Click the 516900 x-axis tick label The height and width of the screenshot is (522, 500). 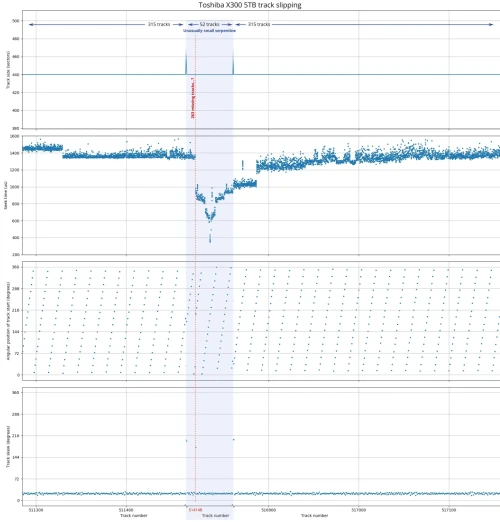269,510
